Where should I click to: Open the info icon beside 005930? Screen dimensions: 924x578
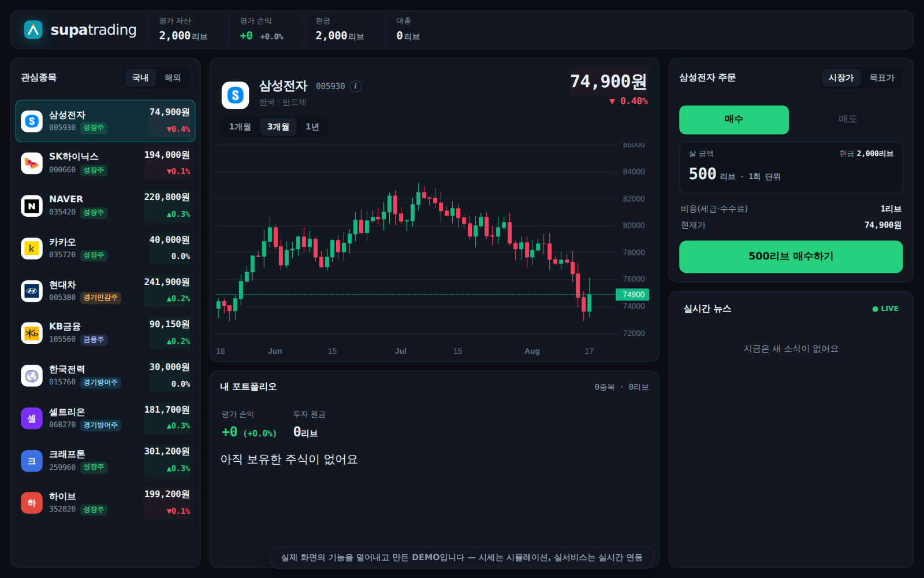(356, 86)
